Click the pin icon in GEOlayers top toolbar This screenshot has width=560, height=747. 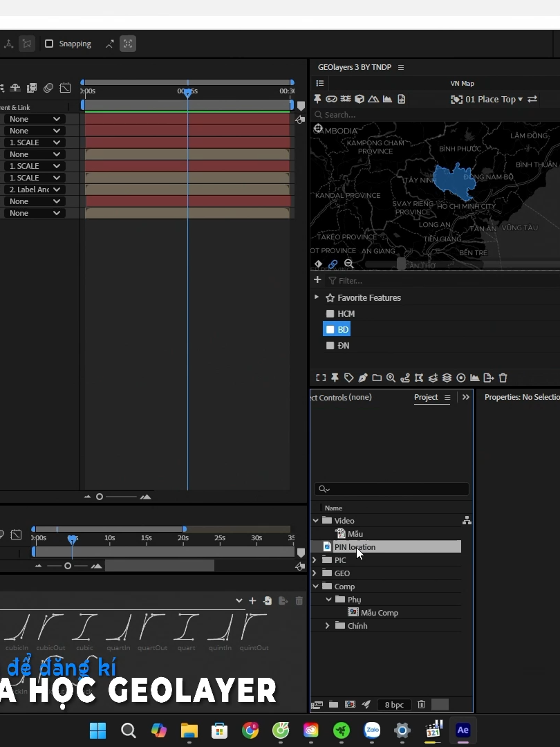(317, 99)
